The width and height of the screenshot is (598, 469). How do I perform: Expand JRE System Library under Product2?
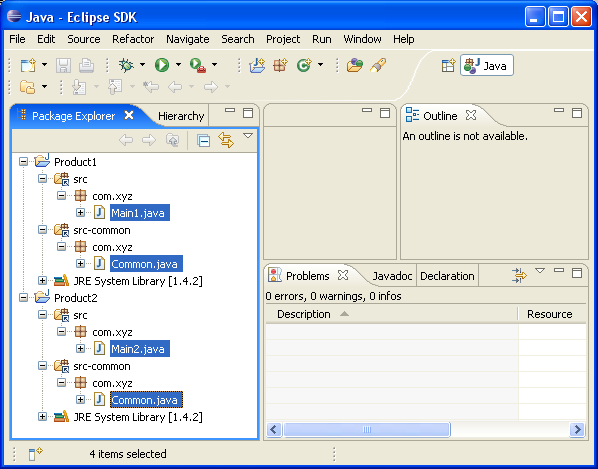point(43,417)
